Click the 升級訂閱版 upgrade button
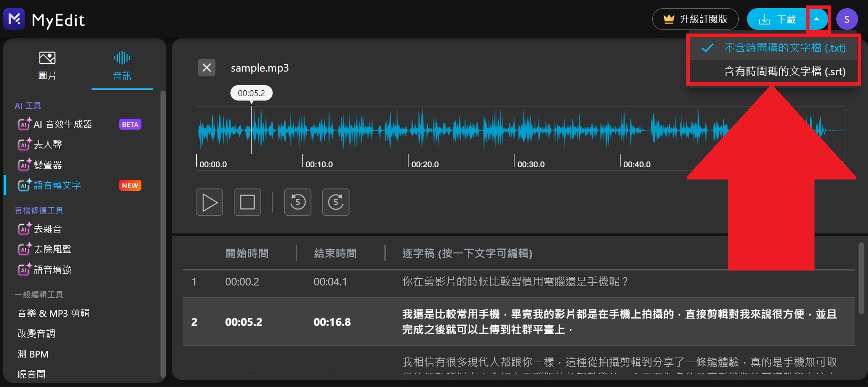Image resolution: width=868 pixels, height=387 pixels. coord(695,19)
